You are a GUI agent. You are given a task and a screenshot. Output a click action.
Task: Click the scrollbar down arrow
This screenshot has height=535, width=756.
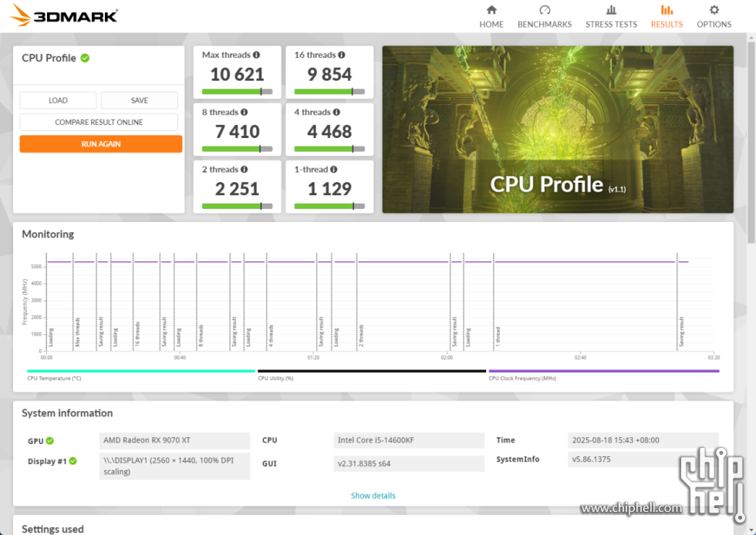click(751, 530)
